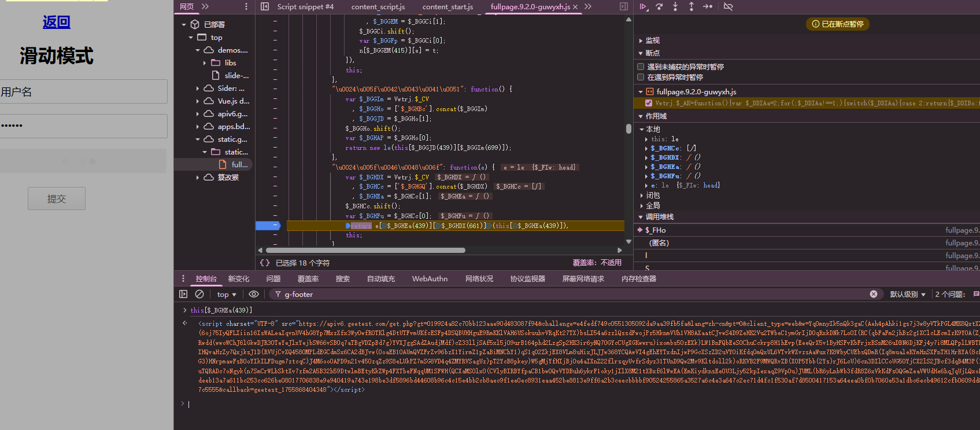980x430 pixels.
Task: Step over the next function call
Action: coord(659,6)
